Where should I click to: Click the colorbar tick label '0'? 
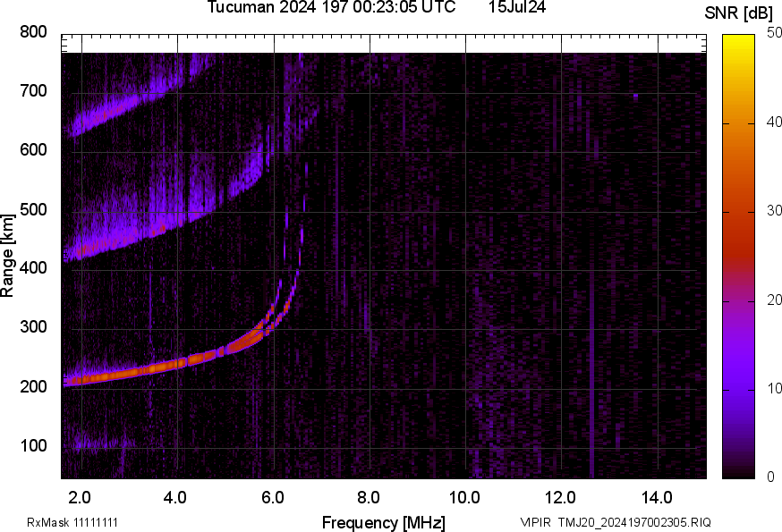coord(771,477)
